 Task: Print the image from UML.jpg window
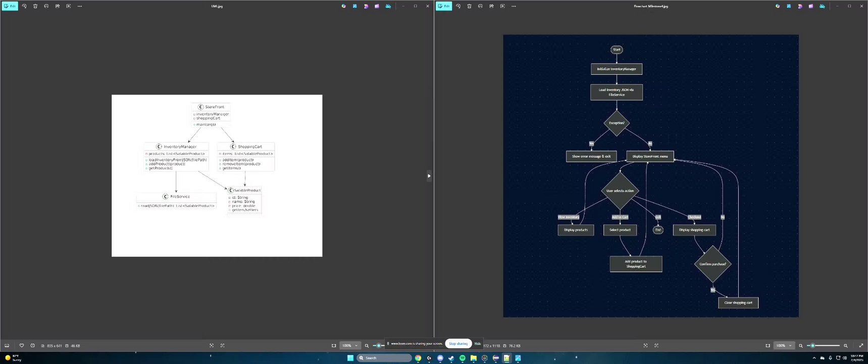[46, 6]
